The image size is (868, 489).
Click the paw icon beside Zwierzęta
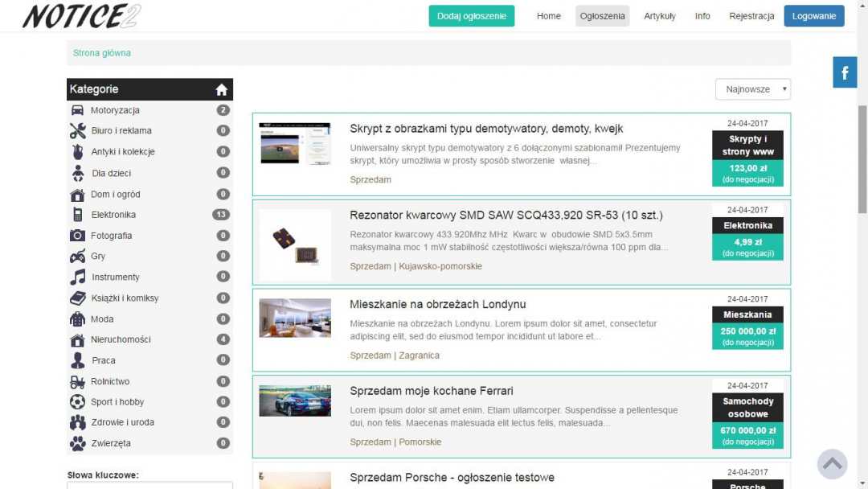(78, 443)
